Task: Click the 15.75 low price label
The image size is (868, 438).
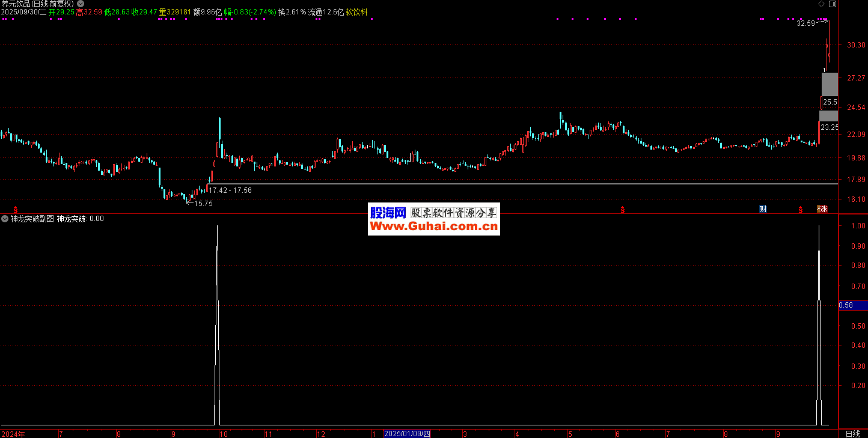Action: [203, 204]
